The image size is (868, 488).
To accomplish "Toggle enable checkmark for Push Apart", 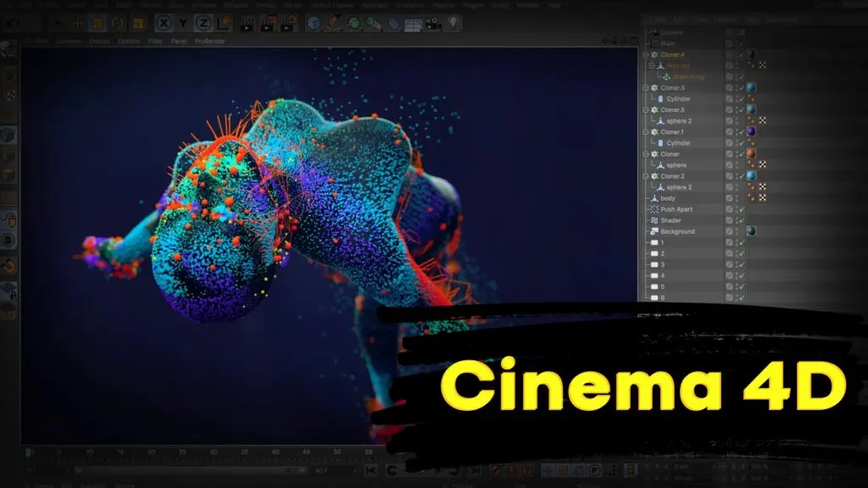I will point(742,209).
